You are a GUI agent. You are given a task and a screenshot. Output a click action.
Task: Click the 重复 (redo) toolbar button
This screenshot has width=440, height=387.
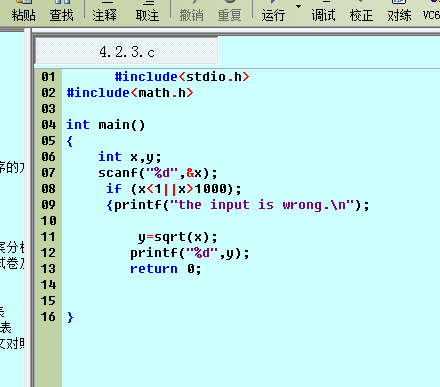229,11
